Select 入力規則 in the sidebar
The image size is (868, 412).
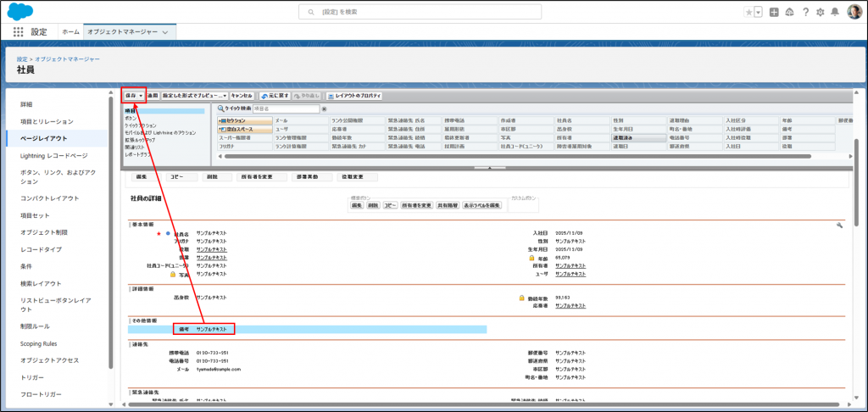click(35, 326)
